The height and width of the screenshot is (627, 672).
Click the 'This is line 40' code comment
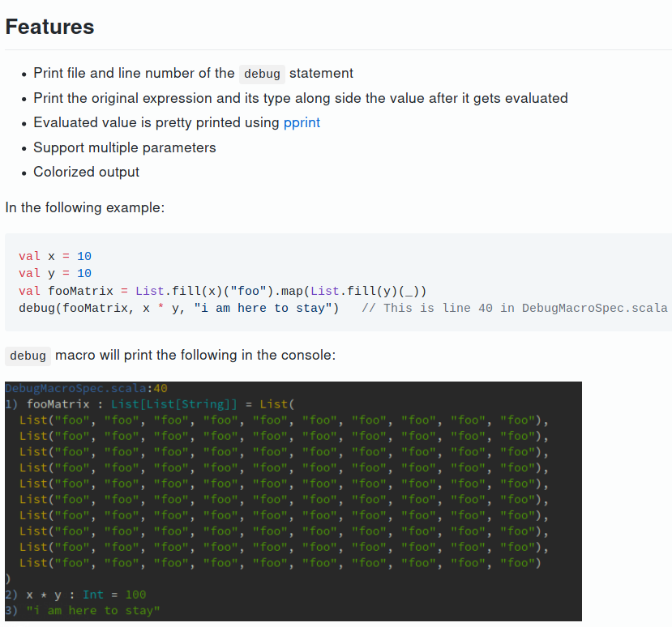click(x=514, y=308)
